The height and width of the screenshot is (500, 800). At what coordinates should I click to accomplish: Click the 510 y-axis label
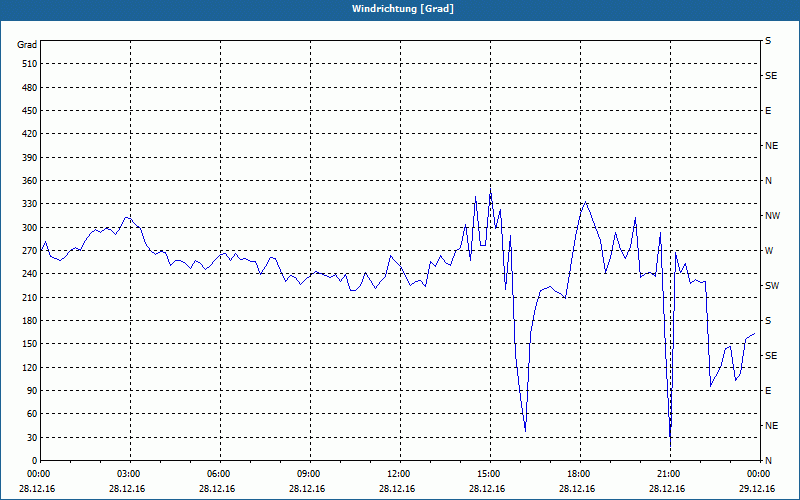click(x=30, y=64)
